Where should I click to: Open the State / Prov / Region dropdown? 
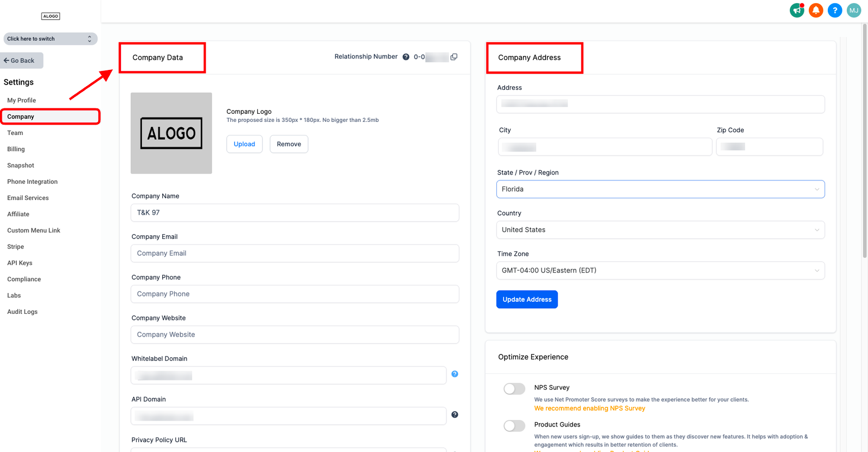[x=660, y=189]
